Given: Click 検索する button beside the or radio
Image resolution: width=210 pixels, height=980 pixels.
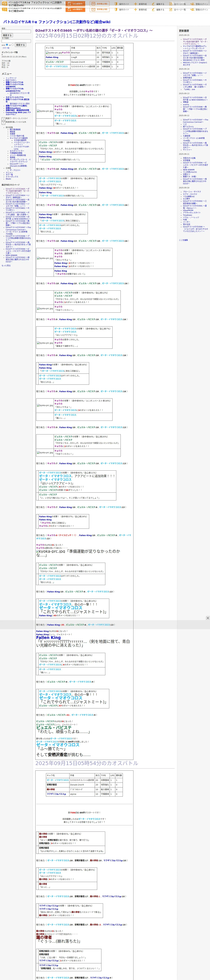Looking at the screenshot, I should pyautogui.click(x=20, y=45).
